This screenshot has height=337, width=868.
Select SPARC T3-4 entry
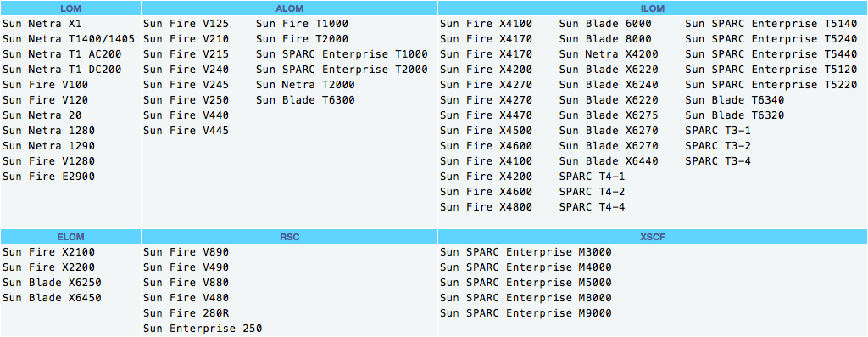coord(718,161)
